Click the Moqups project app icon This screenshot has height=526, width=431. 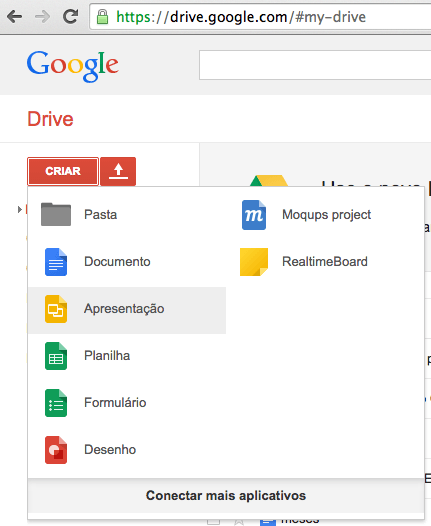tap(254, 215)
